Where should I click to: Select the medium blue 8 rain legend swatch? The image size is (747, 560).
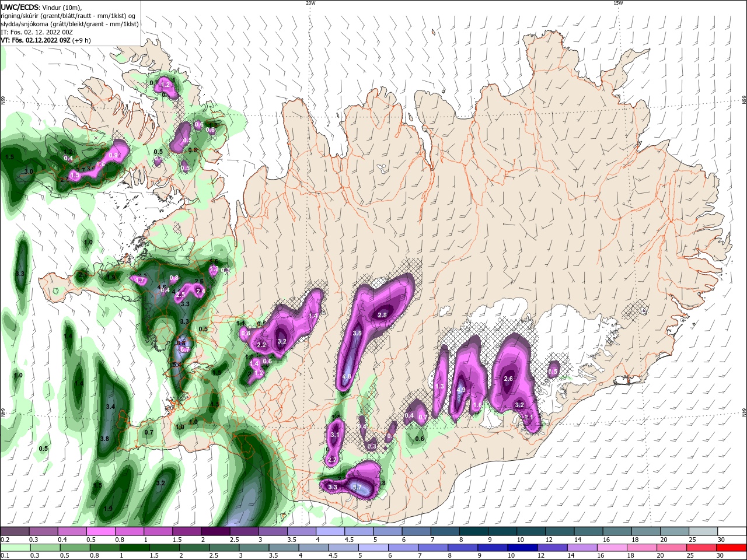463,547
